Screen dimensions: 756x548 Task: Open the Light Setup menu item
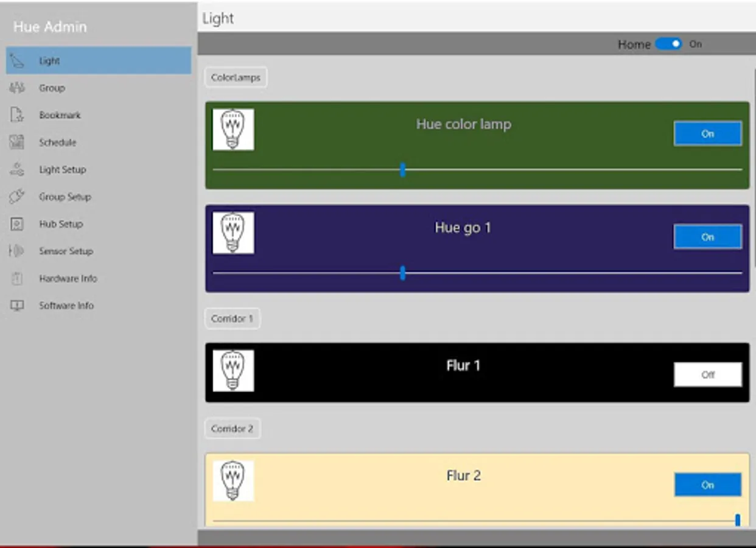(99, 169)
